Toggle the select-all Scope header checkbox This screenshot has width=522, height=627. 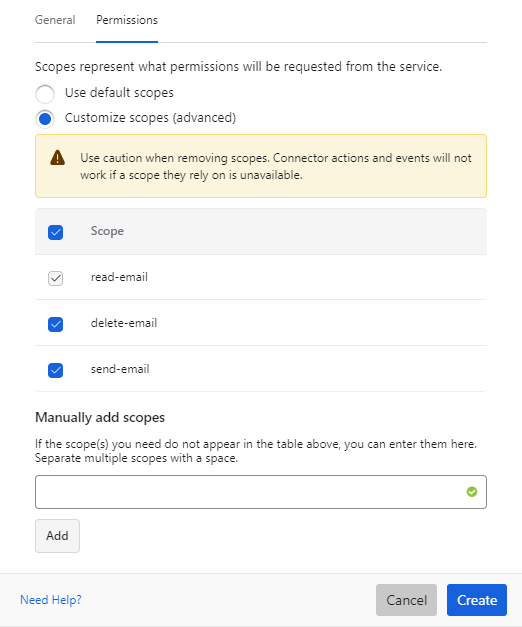tap(56, 232)
